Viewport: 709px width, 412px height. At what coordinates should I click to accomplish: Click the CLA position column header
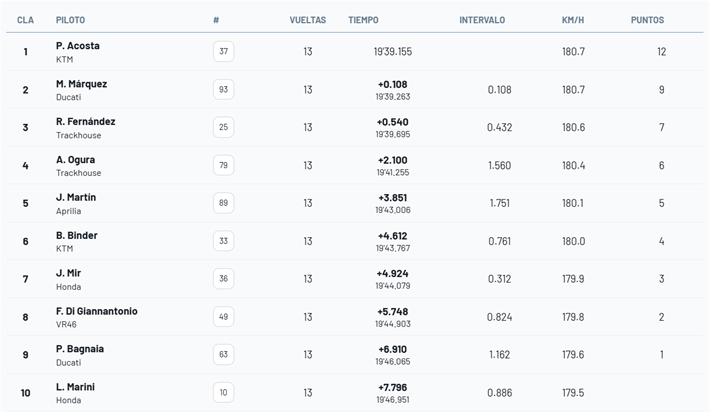pyautogui.click(x=26, y=20)
